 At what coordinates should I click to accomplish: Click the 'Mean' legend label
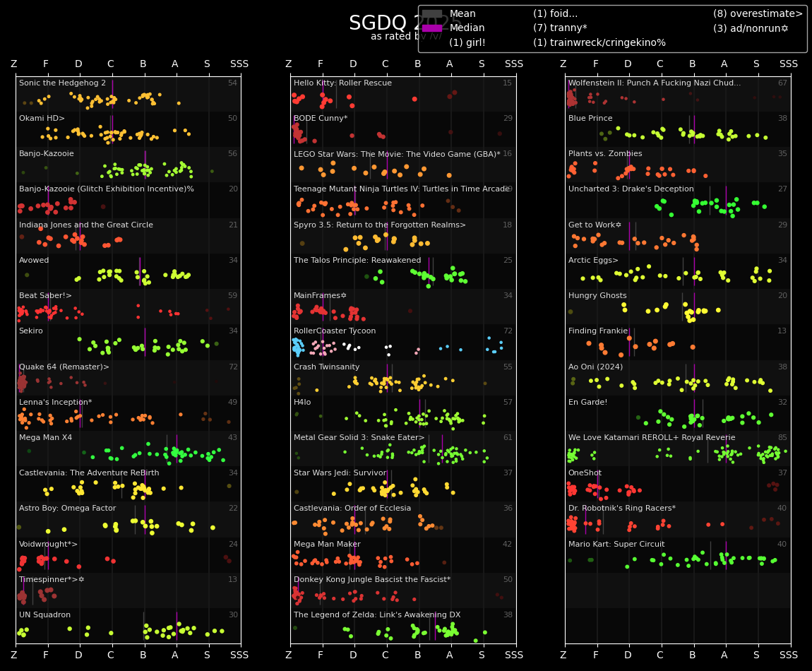click(462, 14)
